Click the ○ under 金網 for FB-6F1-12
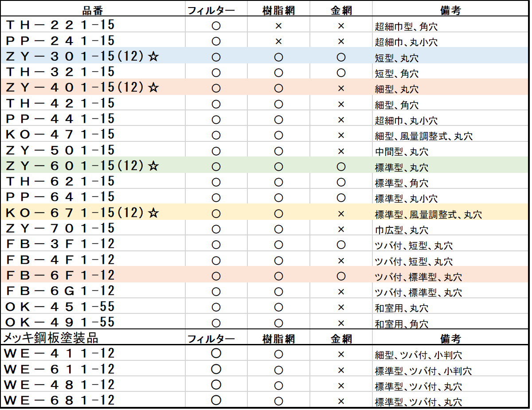This screenshot has height=410, width=532. pos(341,276)
